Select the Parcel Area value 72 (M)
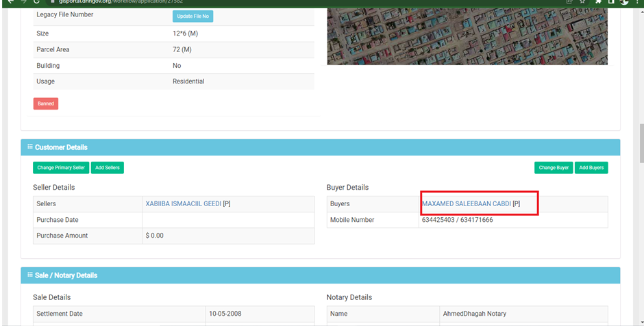 (x=182, y=49)
